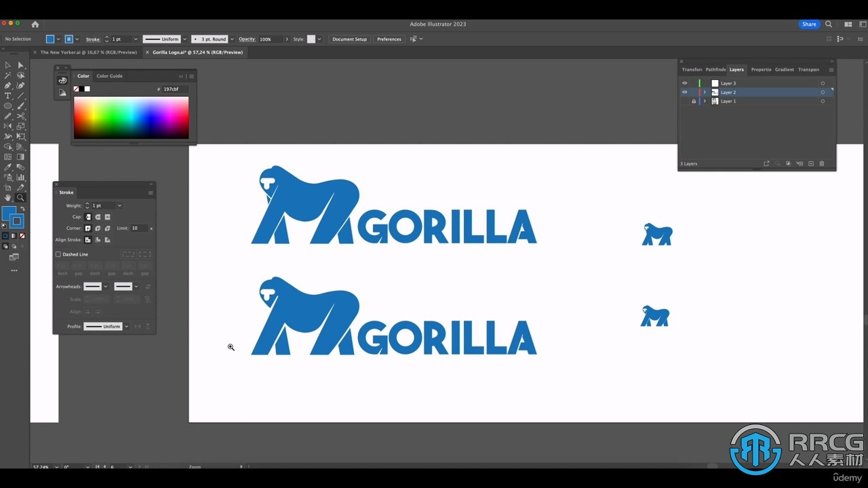Open fill color dropdown in control bar

pyautogui.click(x=58, y=39)
